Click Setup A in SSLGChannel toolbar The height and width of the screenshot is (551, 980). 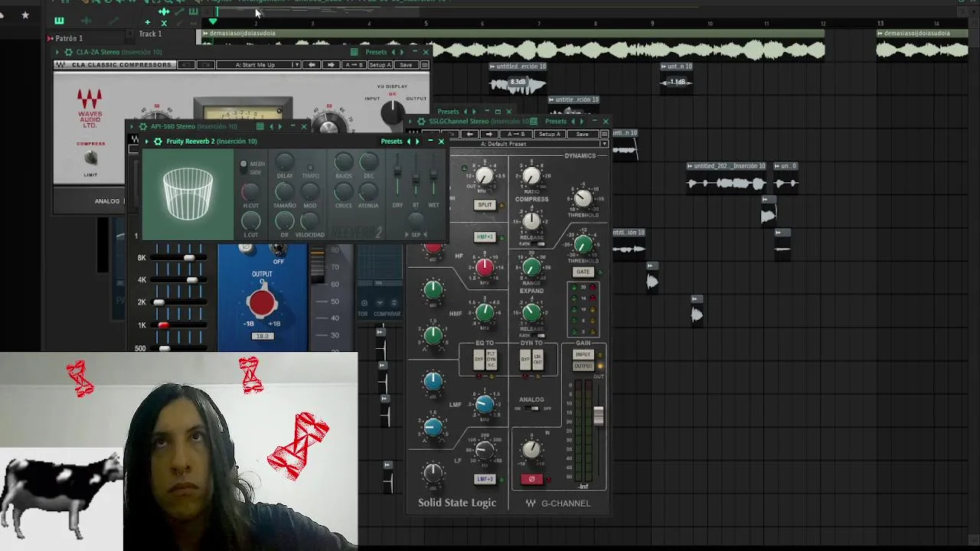549,134
